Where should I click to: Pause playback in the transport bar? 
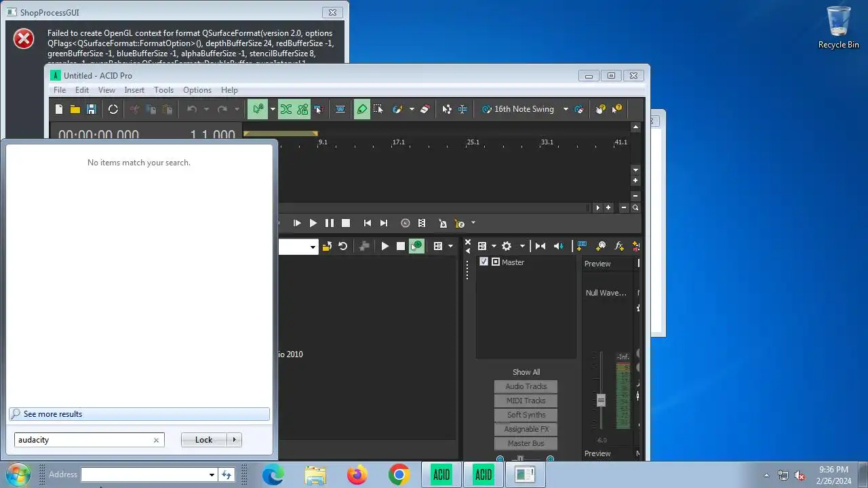tap(330, 223)
